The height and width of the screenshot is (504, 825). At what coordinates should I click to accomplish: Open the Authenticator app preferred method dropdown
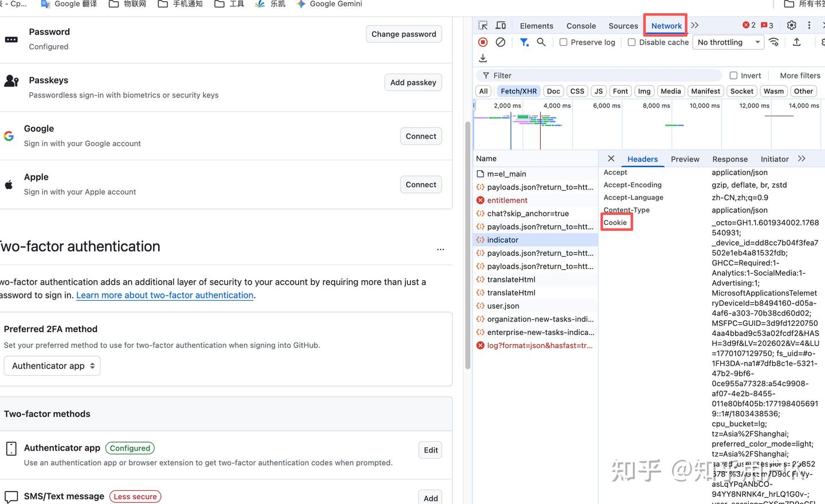(x=52, y=365)
